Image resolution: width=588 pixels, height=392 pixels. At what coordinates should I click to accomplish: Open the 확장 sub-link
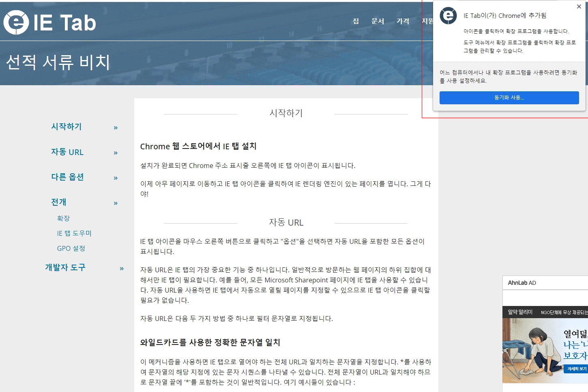click(x=63, y=218)
